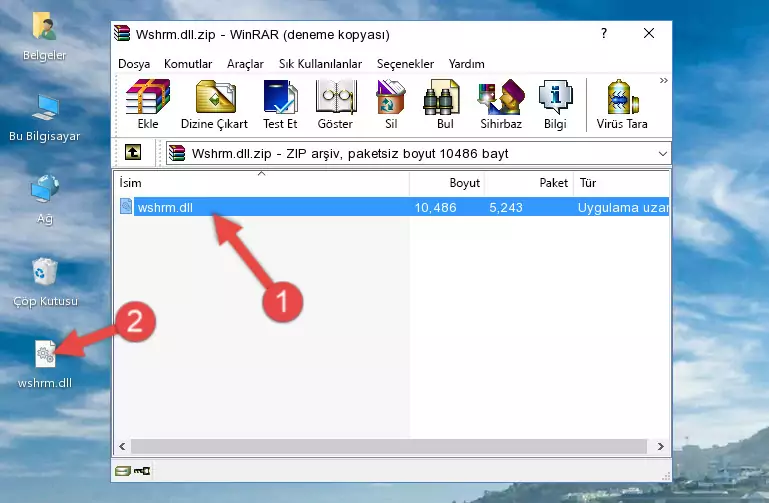Click the WinRAR title bar app icon
The image size is (769, 503).
[x=122, y=34]
